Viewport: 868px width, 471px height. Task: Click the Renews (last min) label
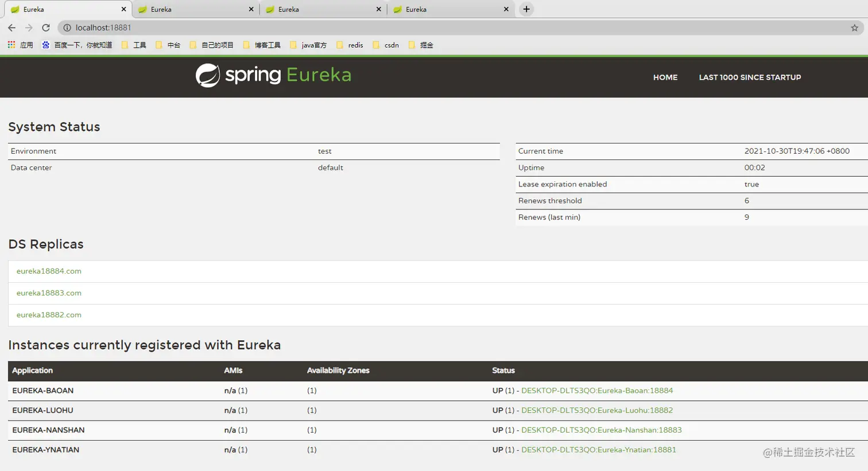click(x=549, y=217)
